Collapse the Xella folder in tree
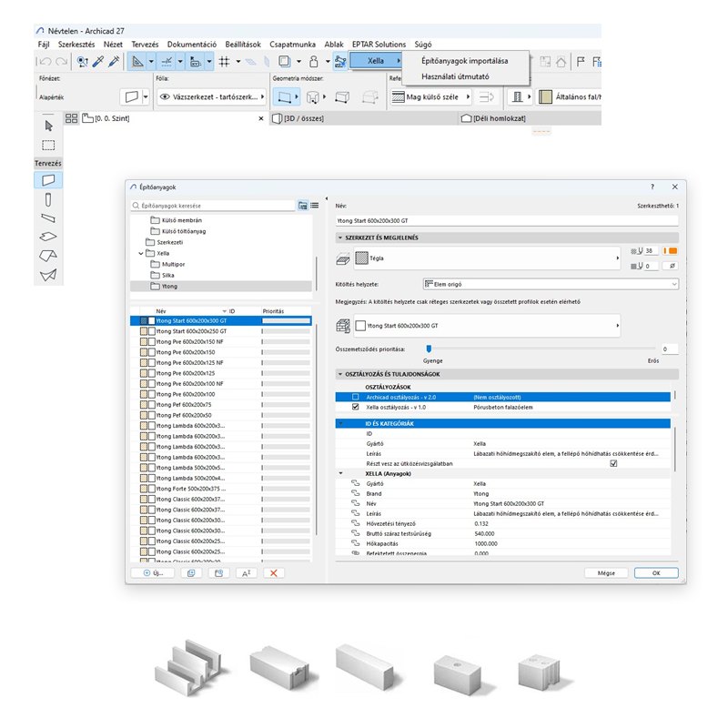The width and height of the screenshot is (728, 728). tap(141, 254)
